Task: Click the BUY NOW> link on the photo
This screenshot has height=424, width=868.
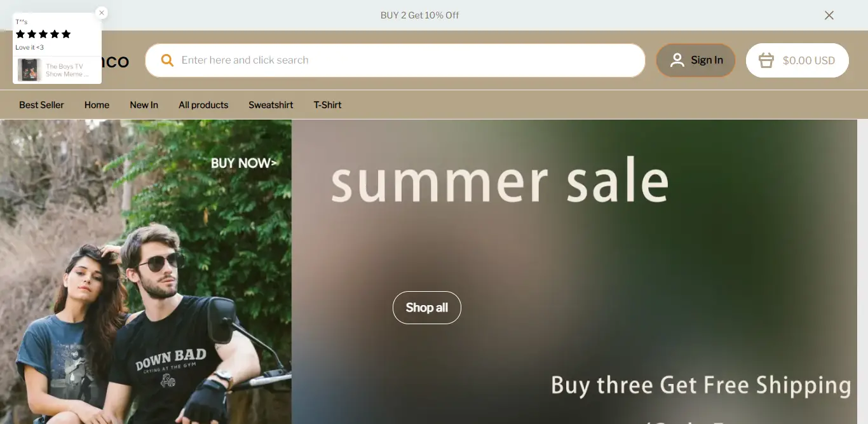Action: click(244, 163)
